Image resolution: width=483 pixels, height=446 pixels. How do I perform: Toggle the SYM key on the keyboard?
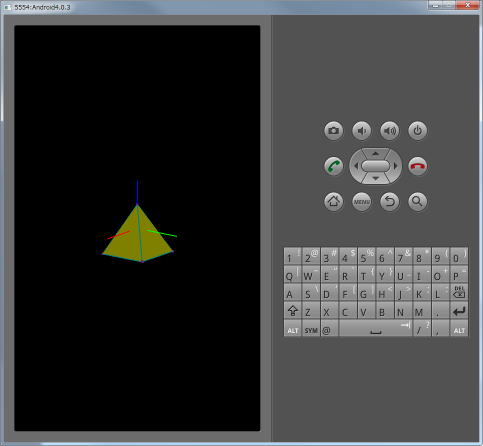pos(311,329)
